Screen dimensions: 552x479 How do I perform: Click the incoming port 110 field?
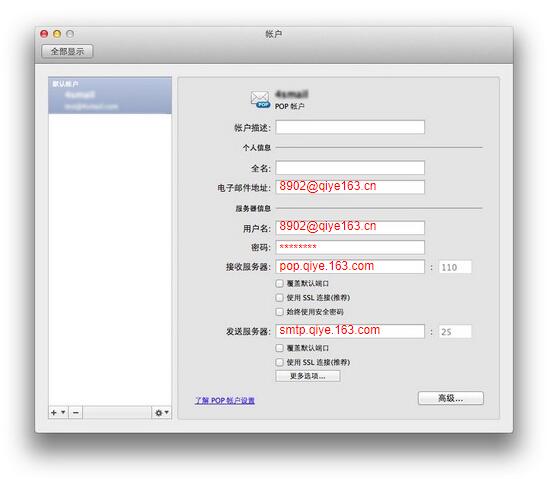455,267
